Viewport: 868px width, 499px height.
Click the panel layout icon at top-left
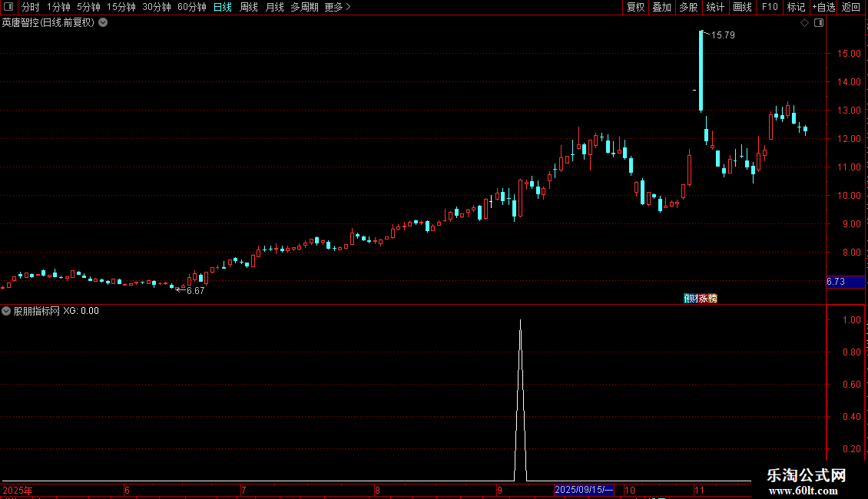point(8,7)
